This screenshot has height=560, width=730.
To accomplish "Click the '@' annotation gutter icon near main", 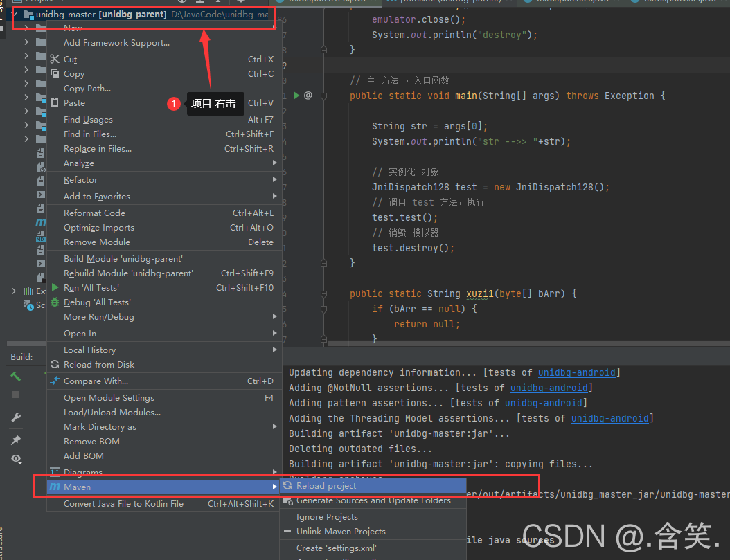I will click(308, 96).
